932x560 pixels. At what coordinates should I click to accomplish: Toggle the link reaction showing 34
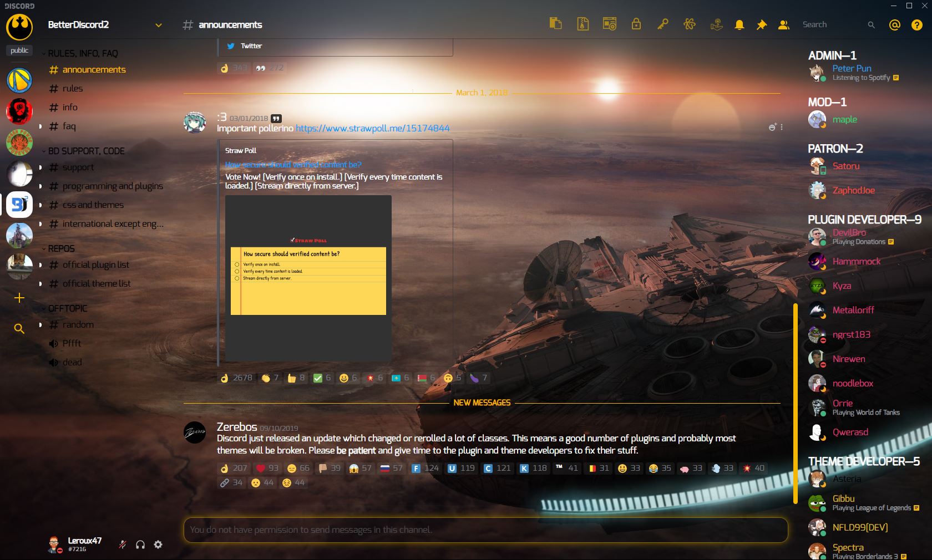pyautogui.click(x=231, y=482)
